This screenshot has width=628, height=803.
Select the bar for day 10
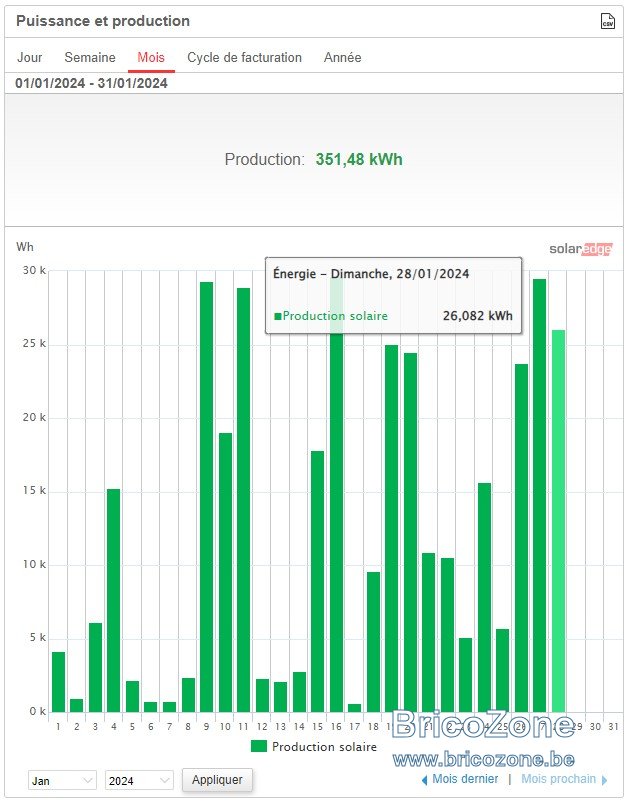point(225,573)
